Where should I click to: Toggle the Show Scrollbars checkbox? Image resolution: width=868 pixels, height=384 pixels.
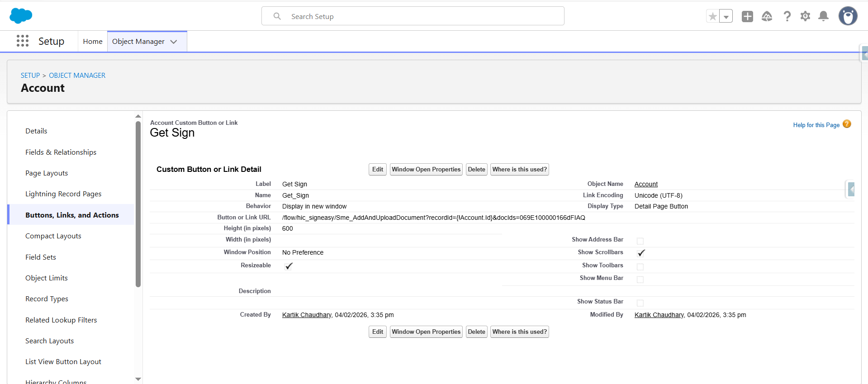tap(640, 253)
